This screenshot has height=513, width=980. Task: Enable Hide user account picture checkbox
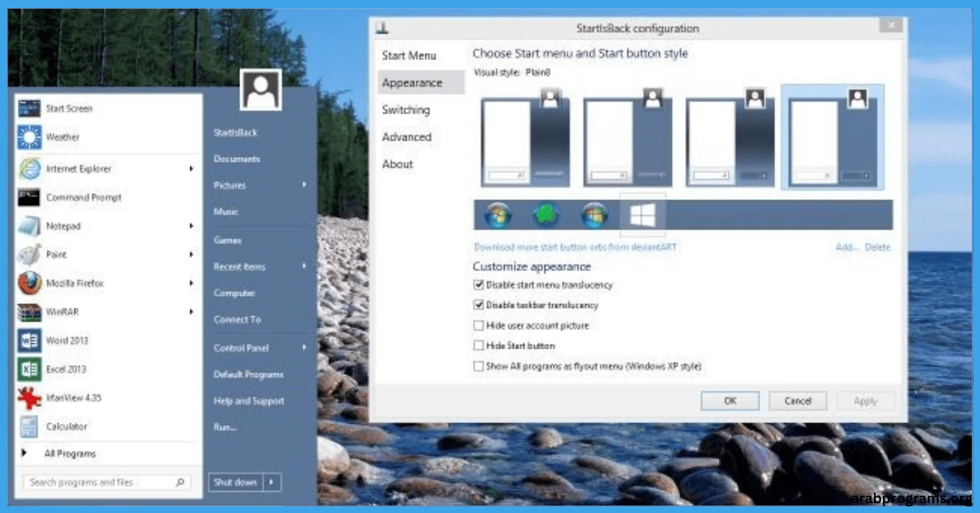click(x=479, y=325)
